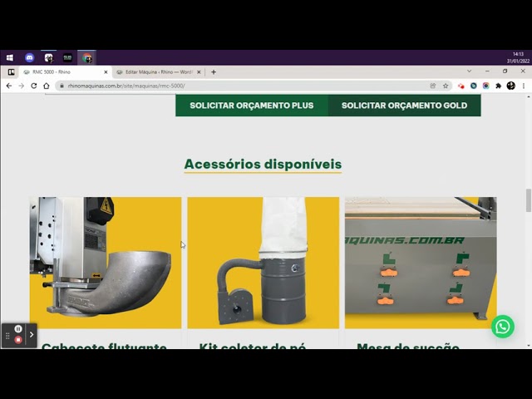Open the Kit coletor de pó image

tap(263, 263)
